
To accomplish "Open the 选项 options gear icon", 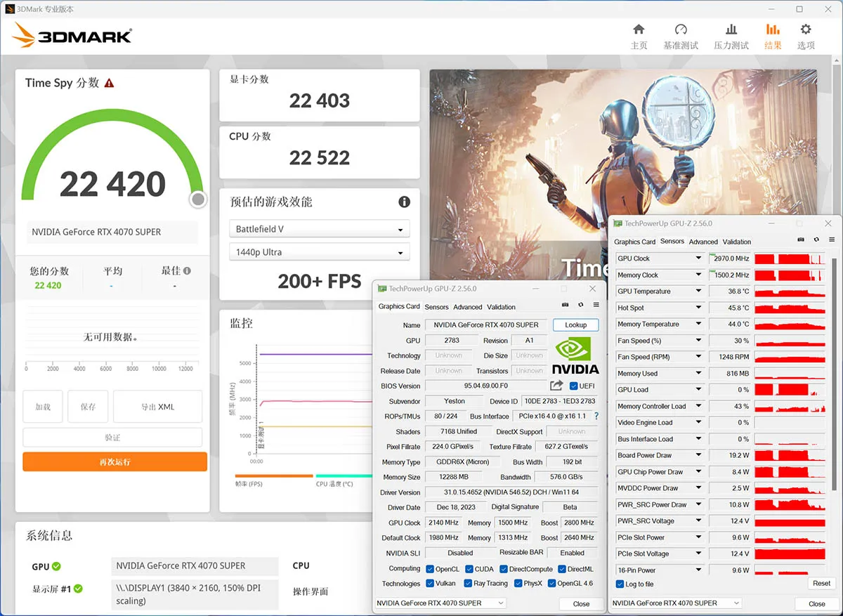I will (806, 30).
